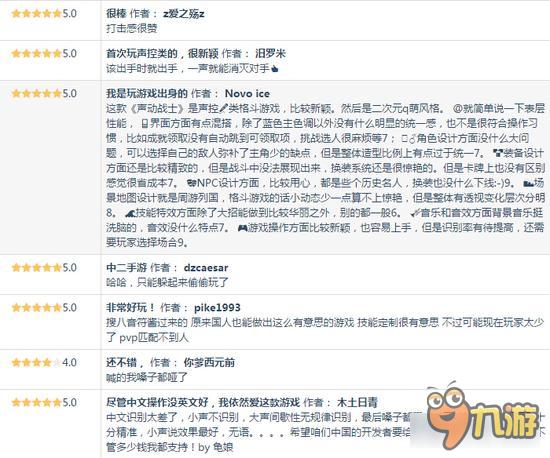Screen dimensions: 550x458
Task: Click the review line starting 这款《声动战士》是声控
Action: coord(325,109)
